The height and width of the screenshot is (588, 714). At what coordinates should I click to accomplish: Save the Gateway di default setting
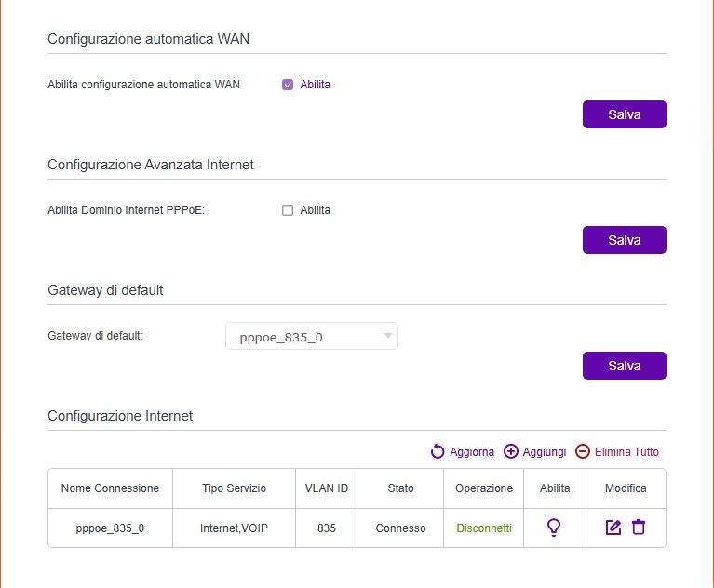pos(624,366)
